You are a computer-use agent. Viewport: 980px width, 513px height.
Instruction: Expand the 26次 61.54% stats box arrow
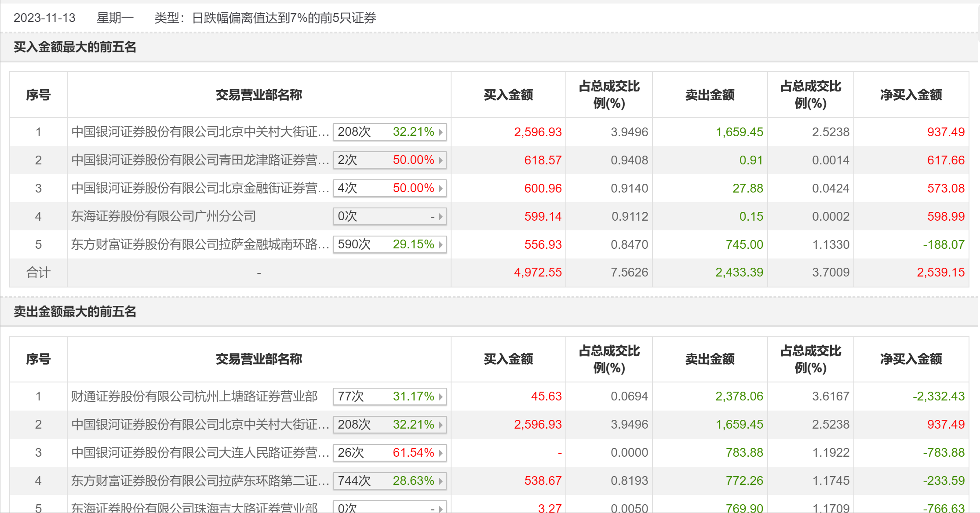pos(441,453)
